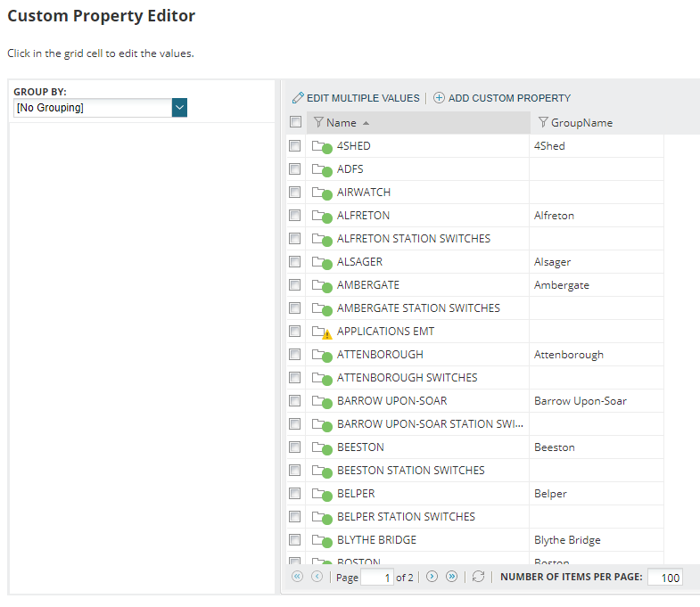Edit the GroupName cell with value Alfreton
This screenshot has height=607, width=700.
597,216
